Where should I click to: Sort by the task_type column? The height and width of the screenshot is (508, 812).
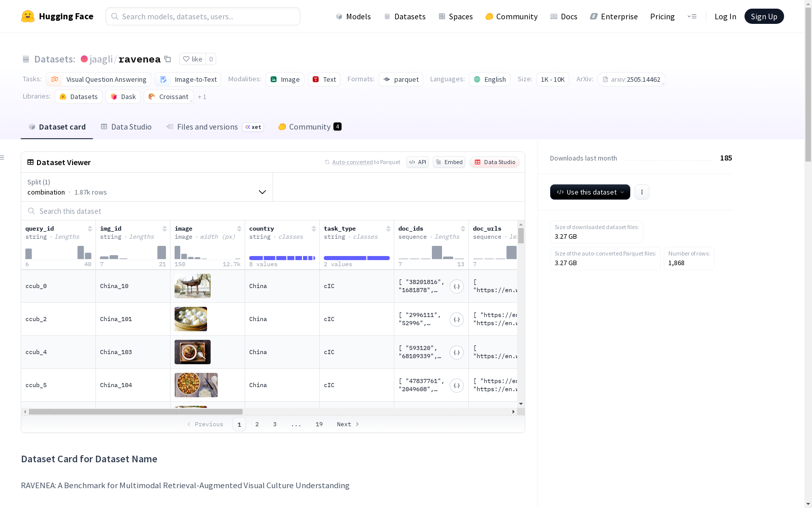pos(388,229)
